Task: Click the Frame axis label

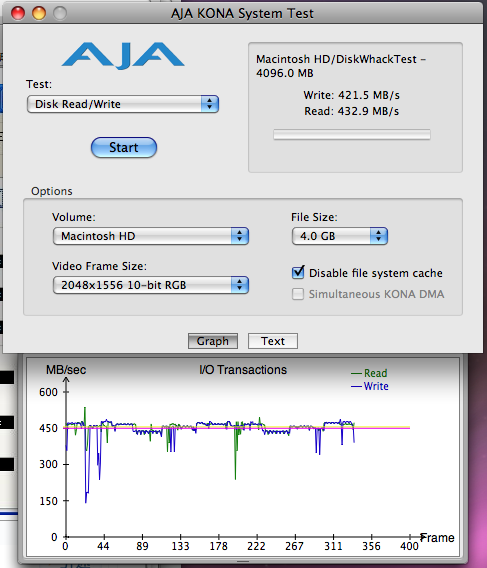Action: 437,538
